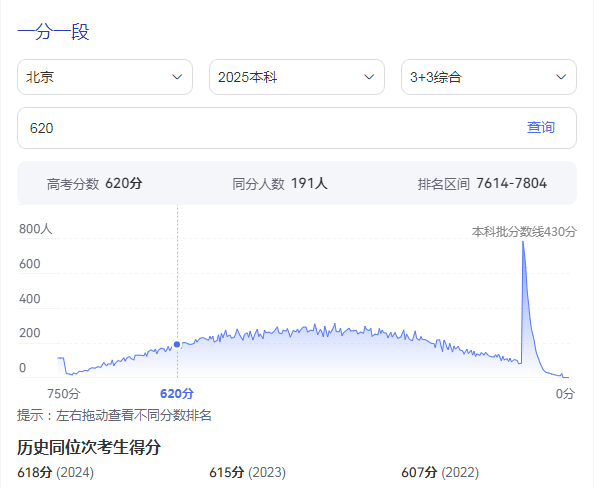Click the 排名区间 7614-7804 value

(x=511, y=183)
